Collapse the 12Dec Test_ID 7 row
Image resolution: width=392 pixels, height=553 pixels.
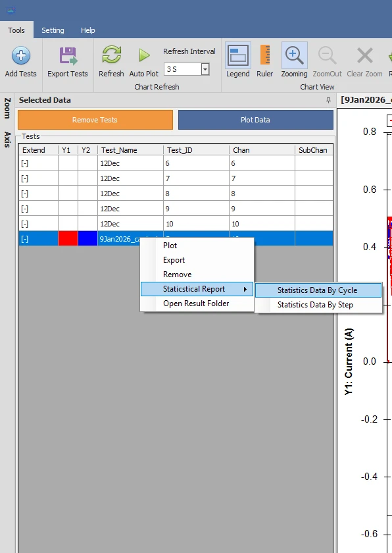click(x=24, y=178)
